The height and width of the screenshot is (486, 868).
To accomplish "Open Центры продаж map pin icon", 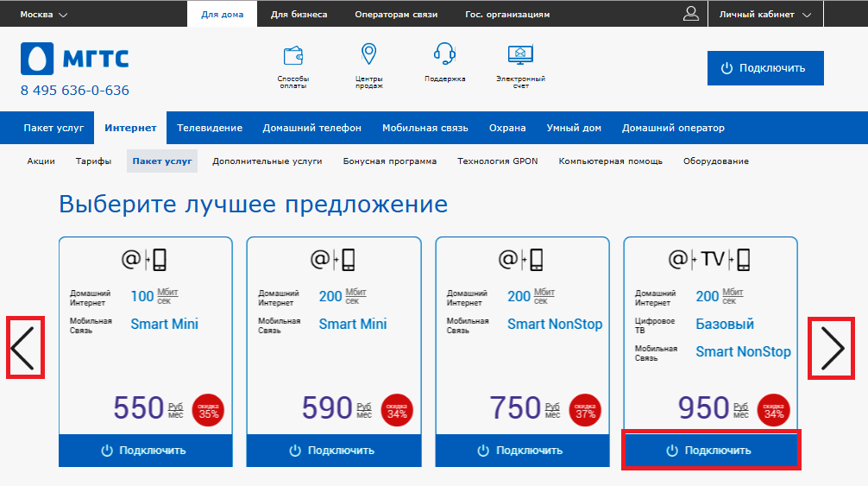I will pos(368,54).
